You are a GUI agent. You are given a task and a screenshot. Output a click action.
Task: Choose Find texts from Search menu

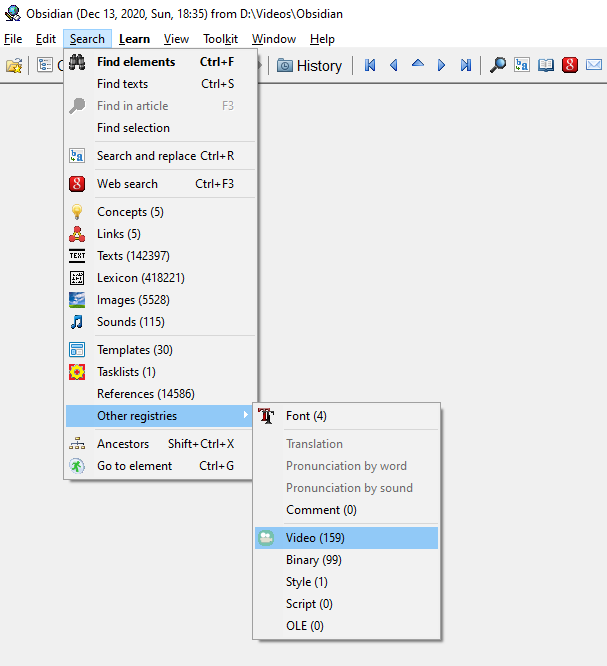point(161,84)
